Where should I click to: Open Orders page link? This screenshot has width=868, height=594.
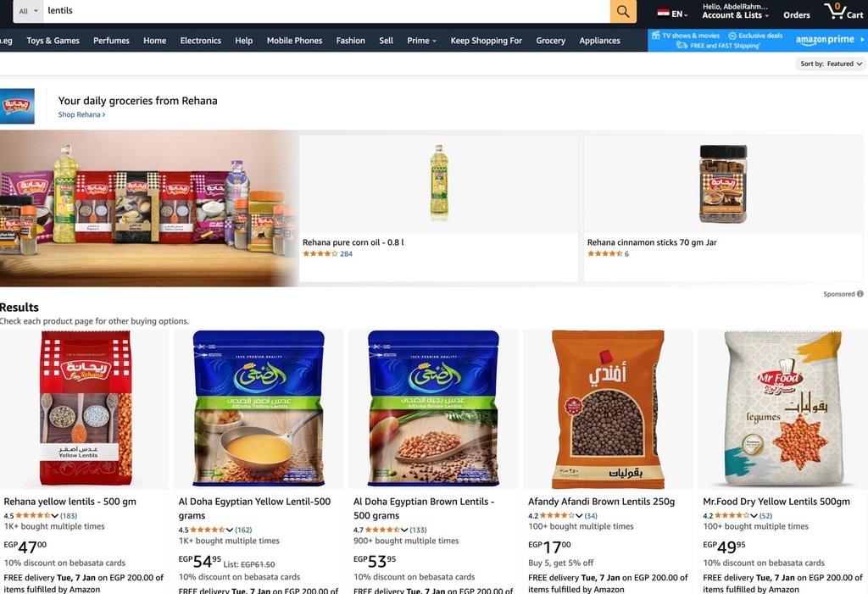797,15
